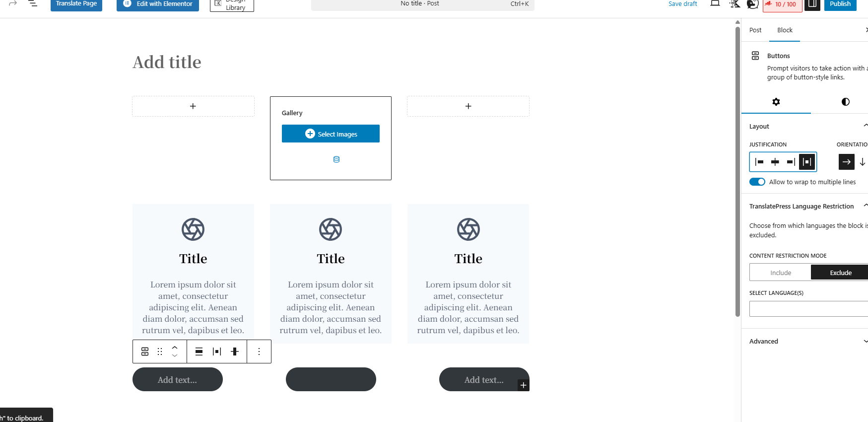Toggle Allow to wrap to multiple lines

click(757, 182)
